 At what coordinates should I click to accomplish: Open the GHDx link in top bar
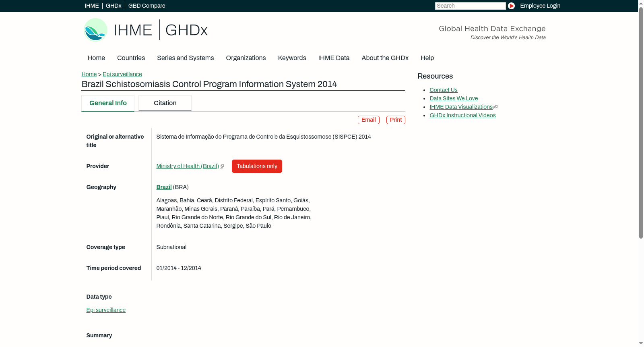tap(114, 6)
